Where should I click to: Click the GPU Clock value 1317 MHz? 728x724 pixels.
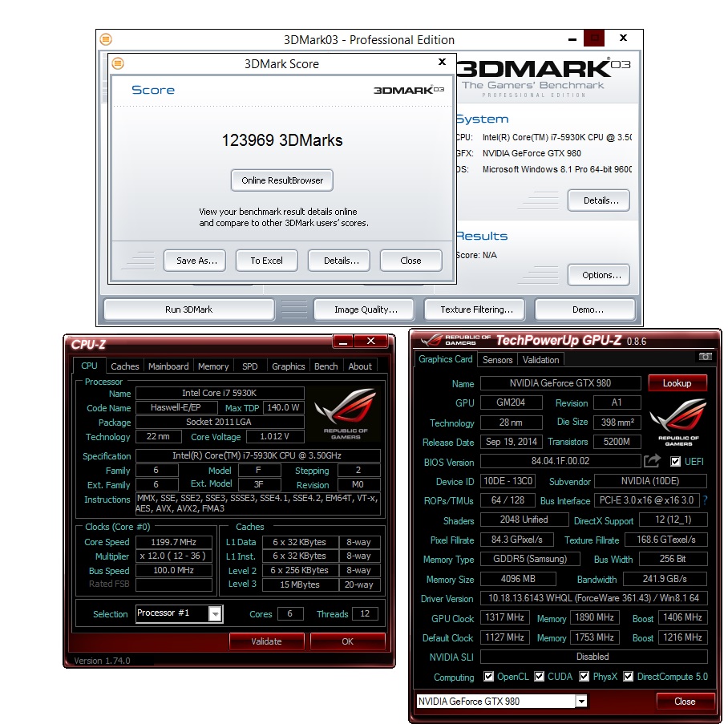click(x=504, y=617)
